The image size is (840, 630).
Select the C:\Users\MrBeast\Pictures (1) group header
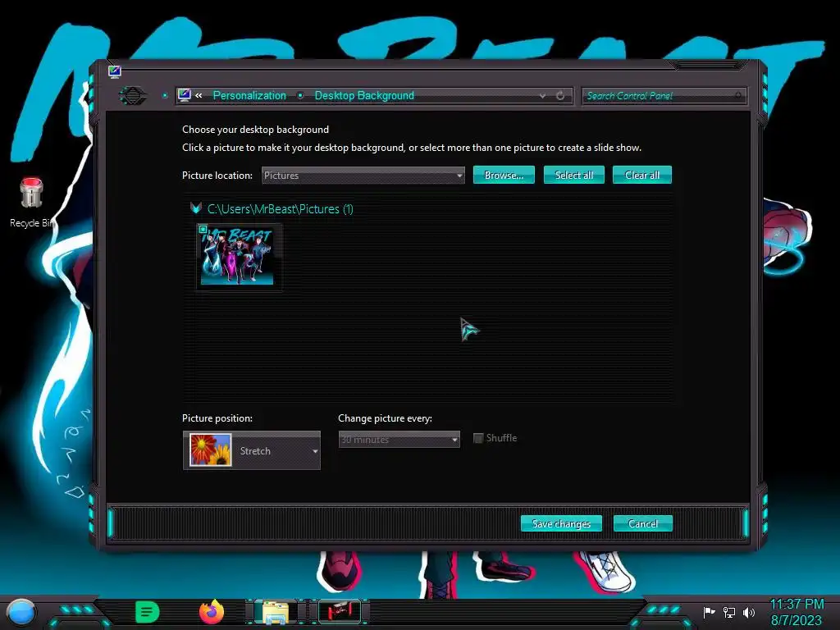(281, 209)
